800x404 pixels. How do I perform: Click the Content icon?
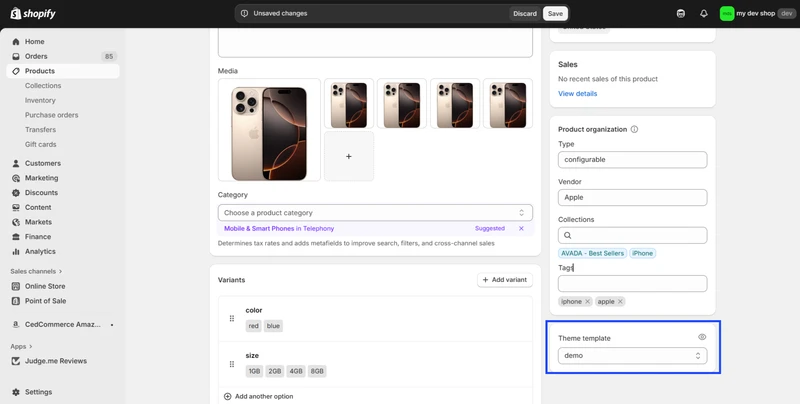16,208
